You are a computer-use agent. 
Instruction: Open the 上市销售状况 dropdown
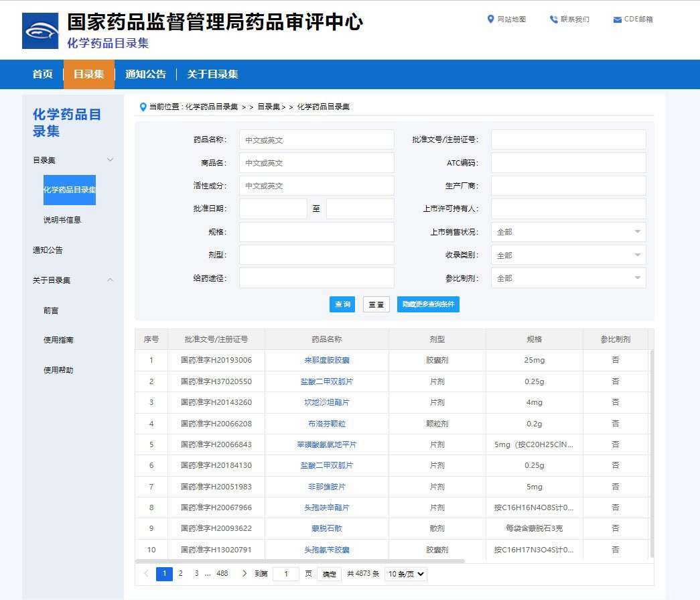coord(568,232)
